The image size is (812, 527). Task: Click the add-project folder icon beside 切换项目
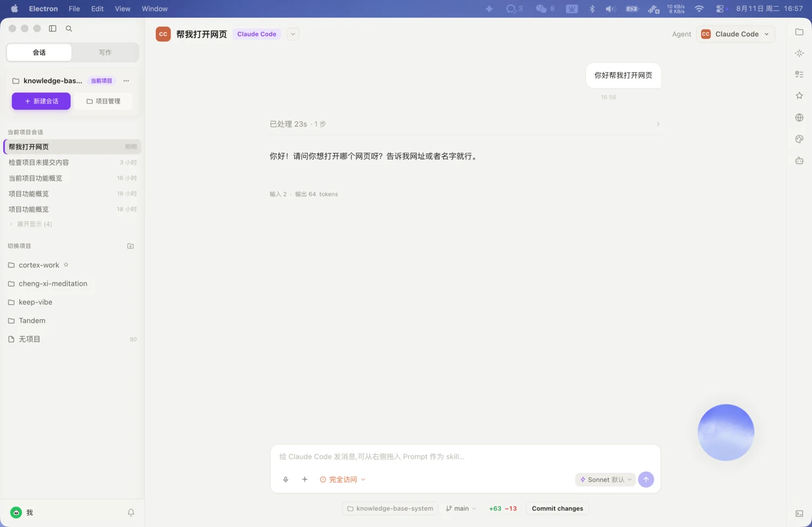[x=130, y=246]
